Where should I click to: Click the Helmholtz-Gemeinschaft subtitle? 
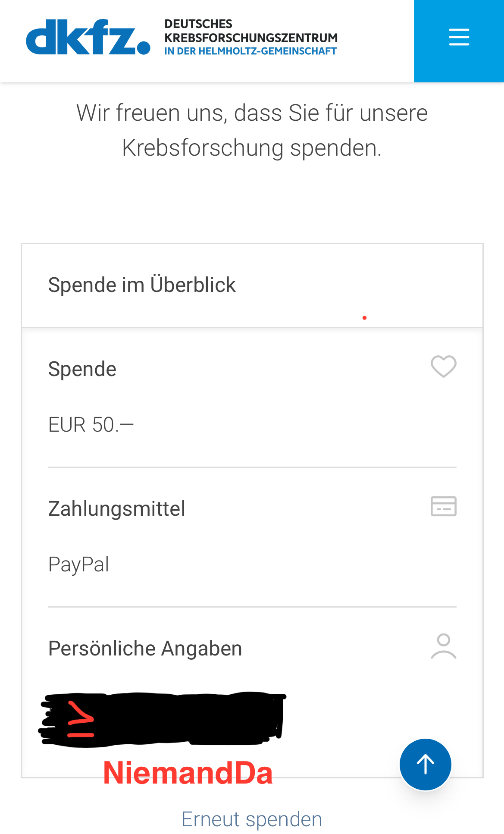click(x=250, y=51)
